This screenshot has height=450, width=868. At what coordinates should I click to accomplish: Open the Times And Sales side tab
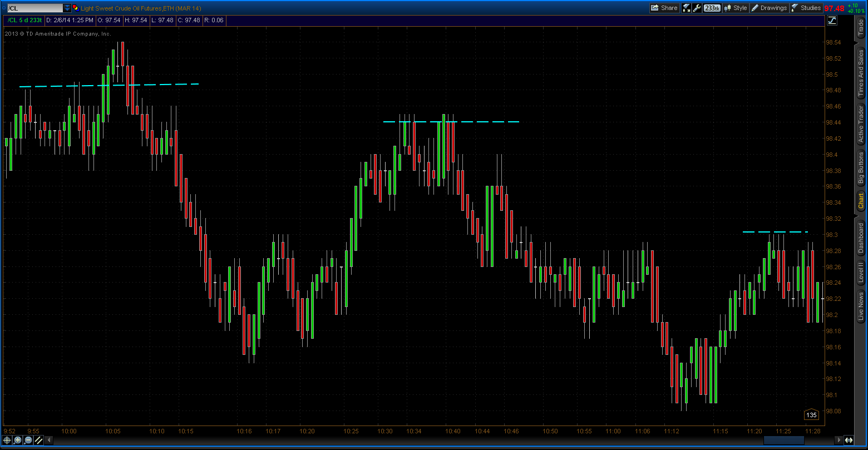(x=861, y=72)
